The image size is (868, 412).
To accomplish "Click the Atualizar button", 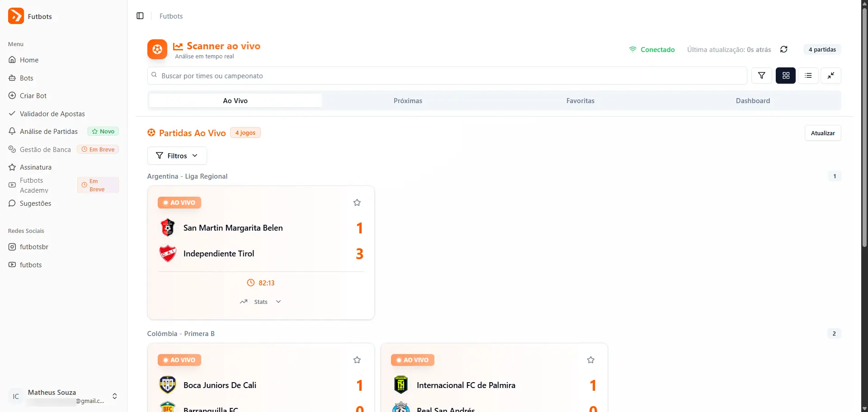I will tap(823, 133).
